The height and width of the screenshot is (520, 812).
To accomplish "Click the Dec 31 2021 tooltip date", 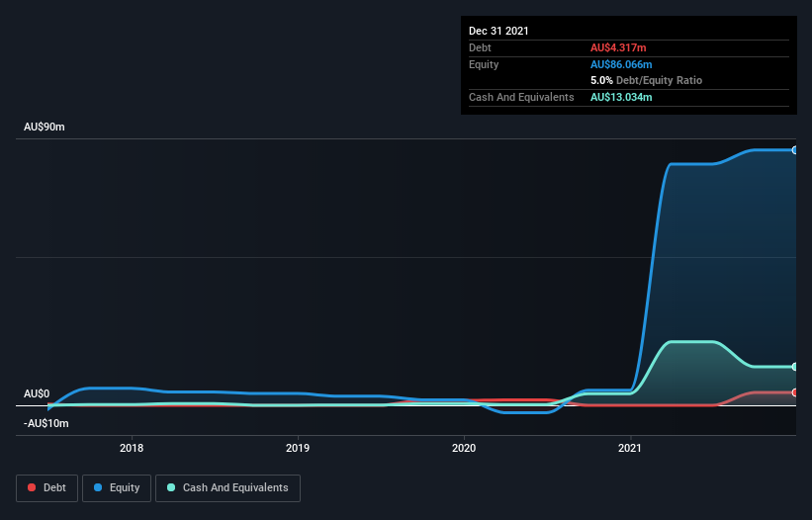I will (498, 31).
